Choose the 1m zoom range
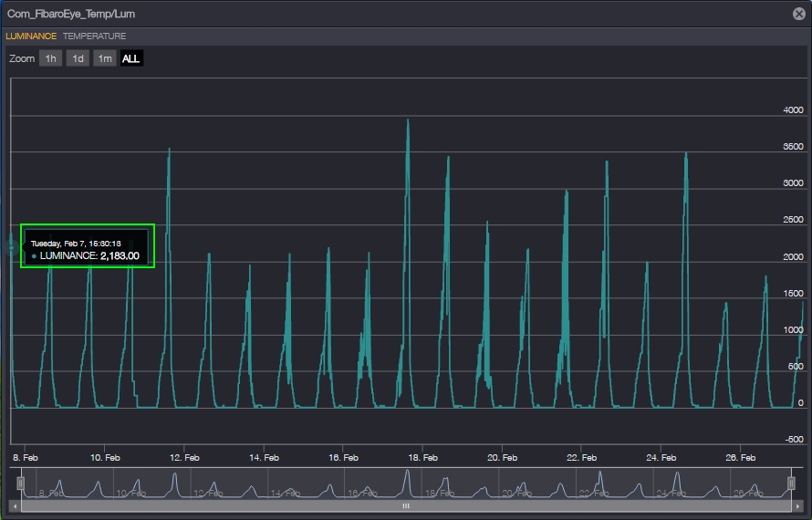 coord(105,58)
